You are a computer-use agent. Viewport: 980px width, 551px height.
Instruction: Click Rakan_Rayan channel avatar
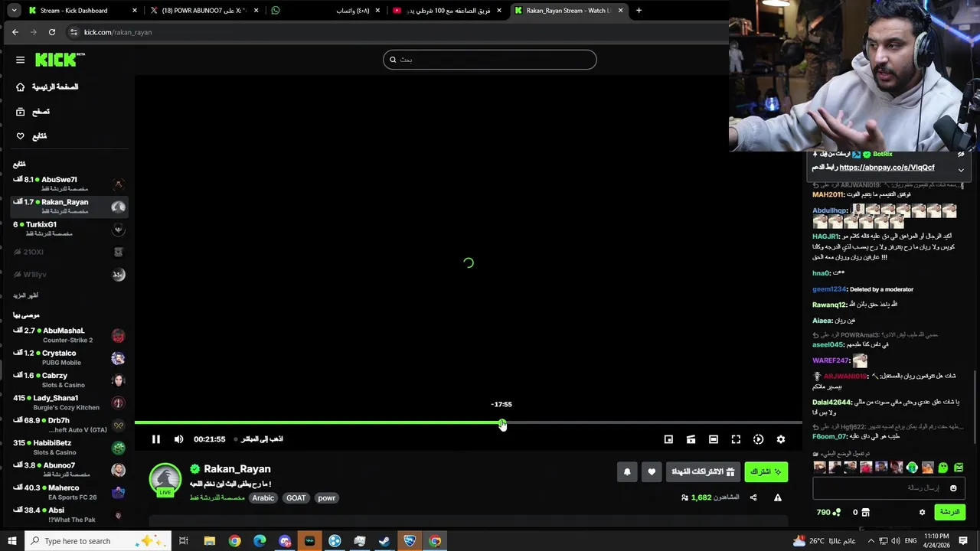(165, 478)
